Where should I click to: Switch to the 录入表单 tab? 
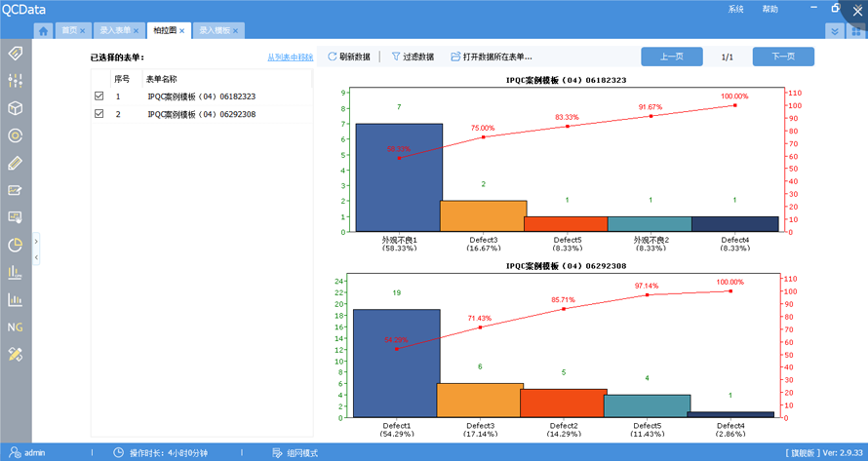click(116, 31)
